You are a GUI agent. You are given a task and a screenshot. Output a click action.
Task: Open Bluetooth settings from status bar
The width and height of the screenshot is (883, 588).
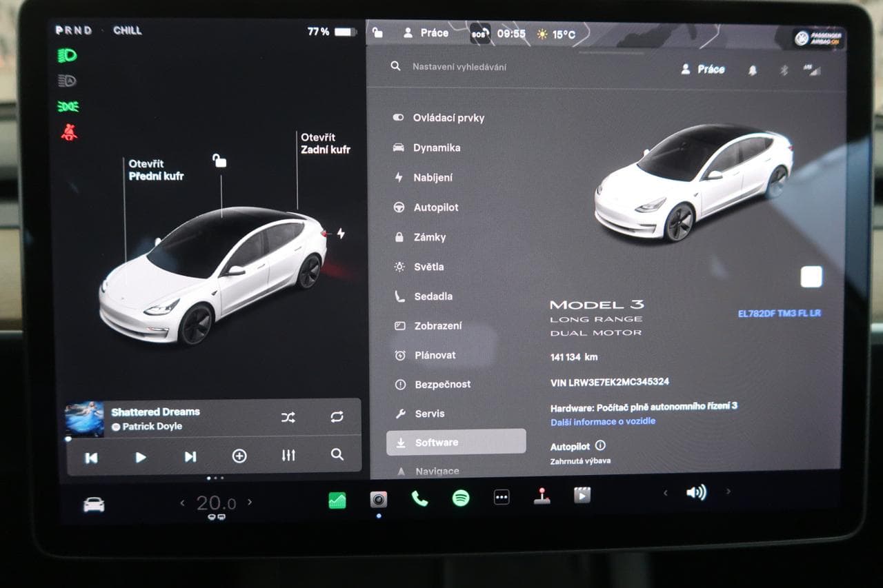783,70
